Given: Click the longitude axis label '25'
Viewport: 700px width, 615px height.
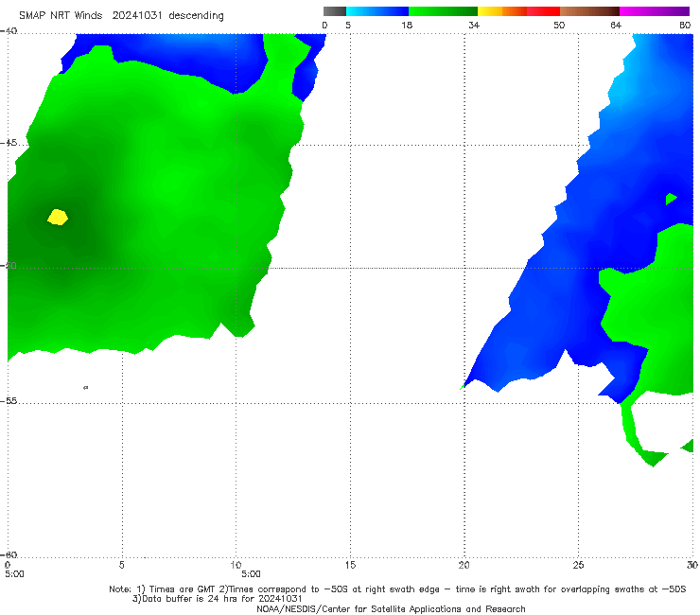Looking at the screenshot, I should click(578, 565).
